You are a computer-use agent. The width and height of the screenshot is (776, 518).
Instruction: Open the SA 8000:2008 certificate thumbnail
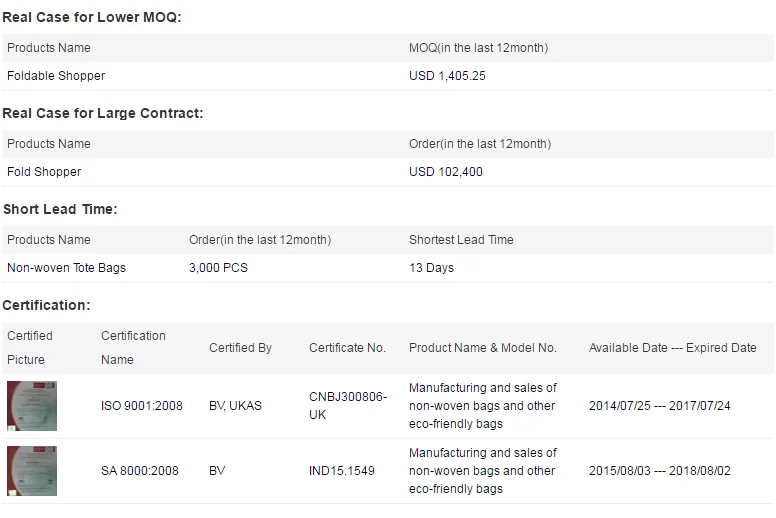pyautogui.click(x=32, y=470)
